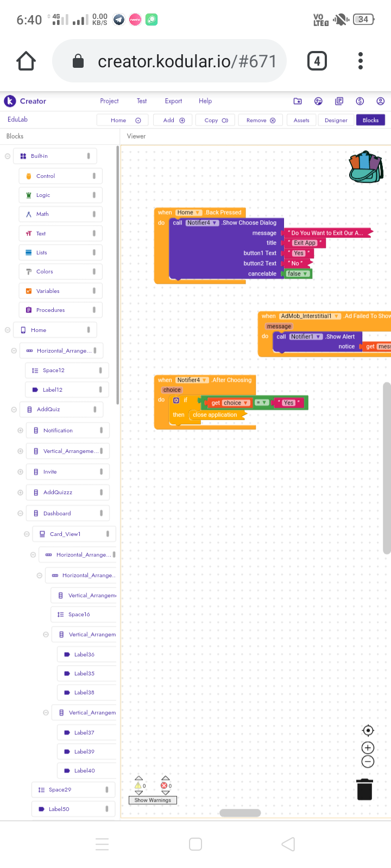Open the Home screen selector dropdown
The height and width of the screenshot is (868, 391).
pyautogui.click(x=123, y=120)
